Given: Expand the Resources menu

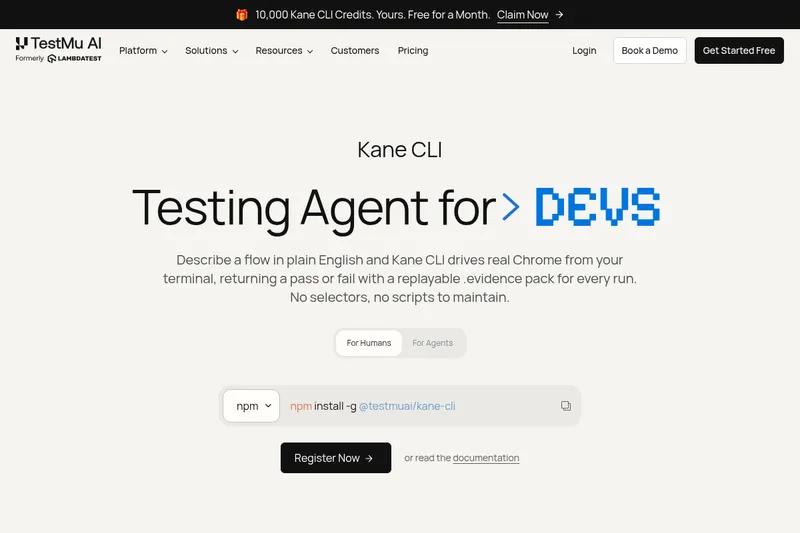Looking at the screenshot, I should (x=284, y=50).
